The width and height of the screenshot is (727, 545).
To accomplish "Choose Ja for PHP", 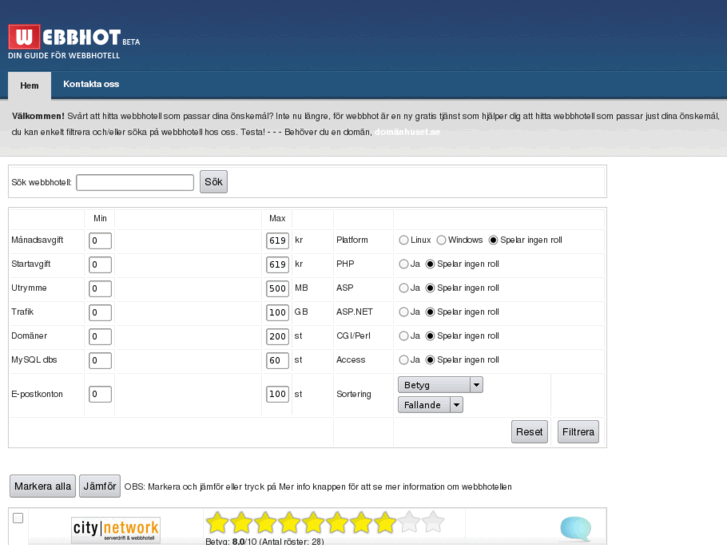I will pyautogui.click(x=403, y=264).
